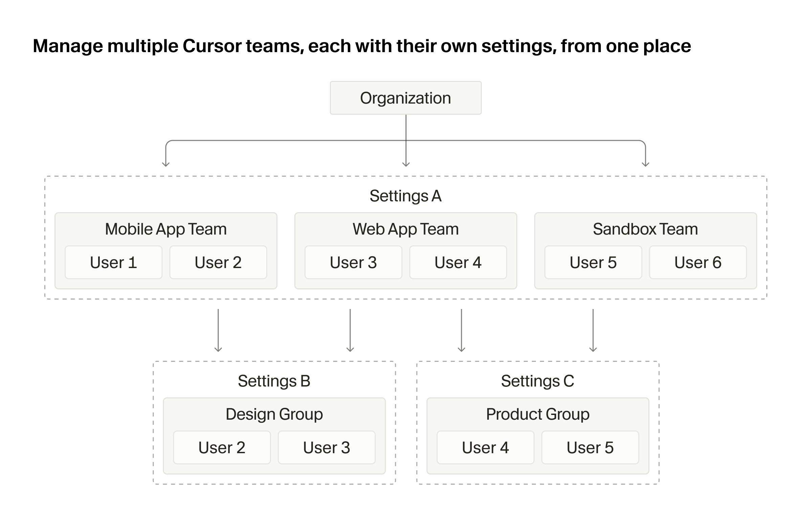Select User 3 in Web App Team

tap(354, 262)
